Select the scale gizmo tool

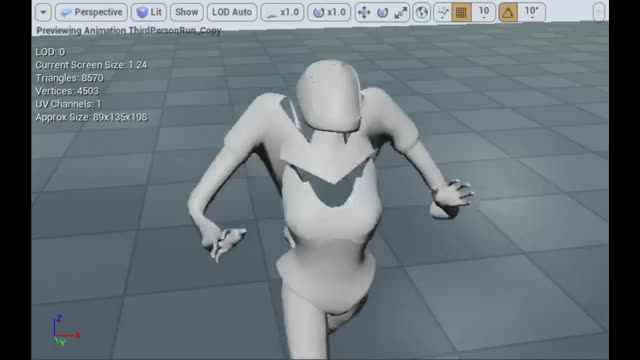(401, 13)
